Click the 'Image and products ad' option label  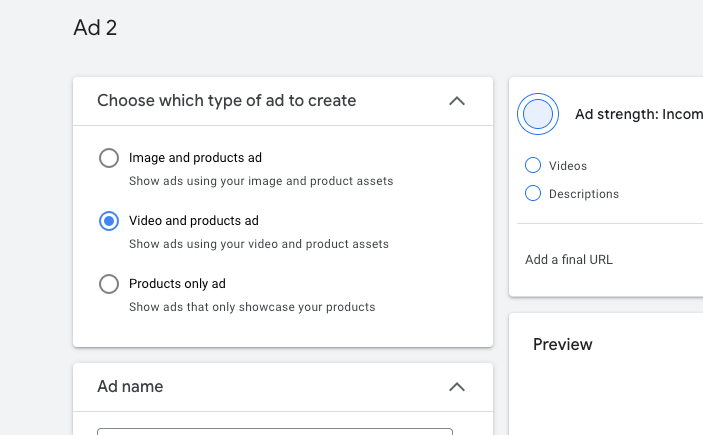point(195,158)
